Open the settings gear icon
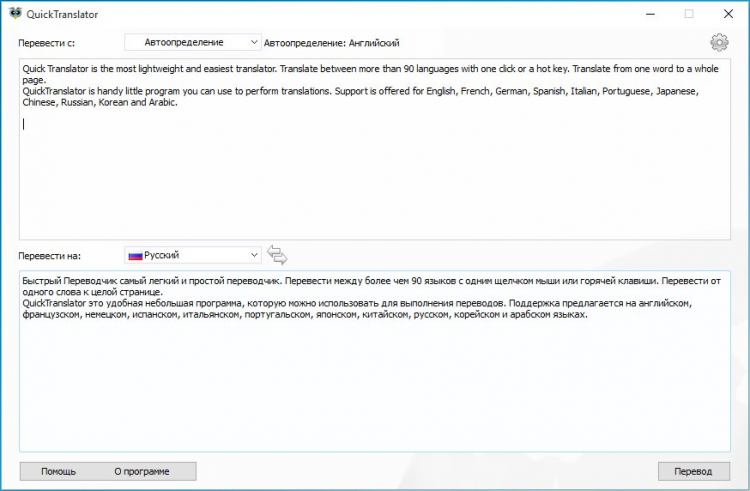 719,43
